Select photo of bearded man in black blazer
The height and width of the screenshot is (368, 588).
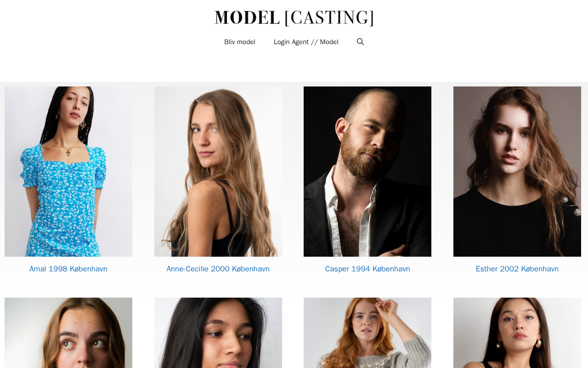[367, 172]
